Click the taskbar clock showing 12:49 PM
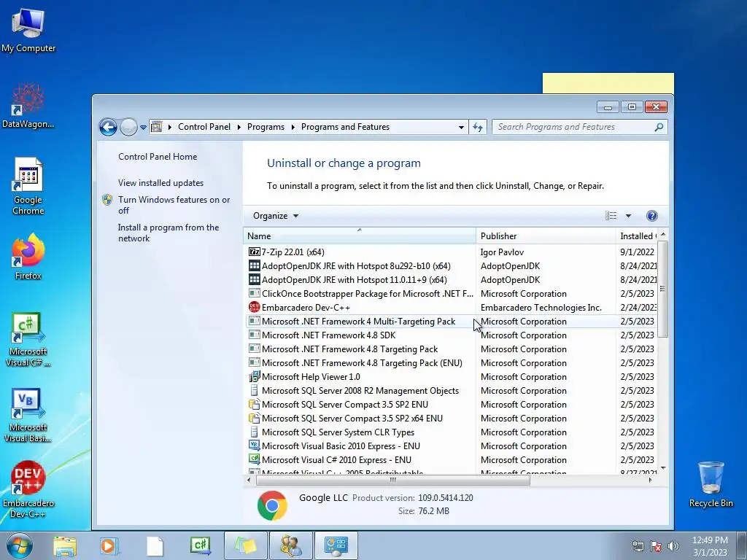Screen dimensions: 747x560 710,546
